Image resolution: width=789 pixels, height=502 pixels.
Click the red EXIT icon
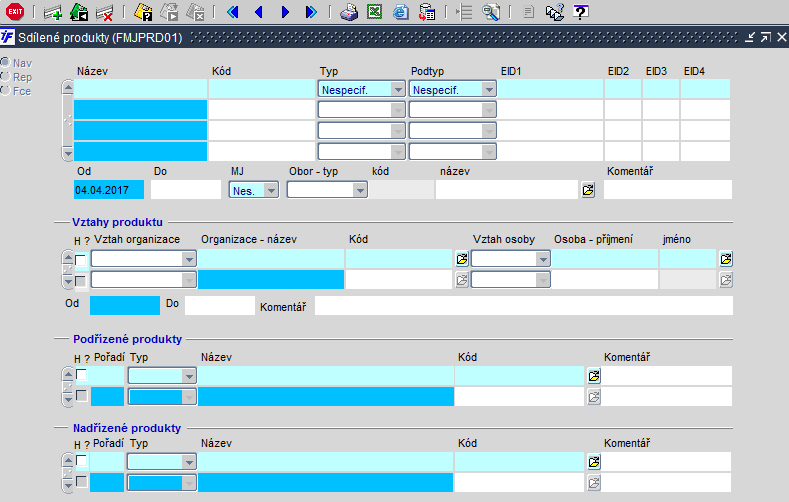coord(15,12)
